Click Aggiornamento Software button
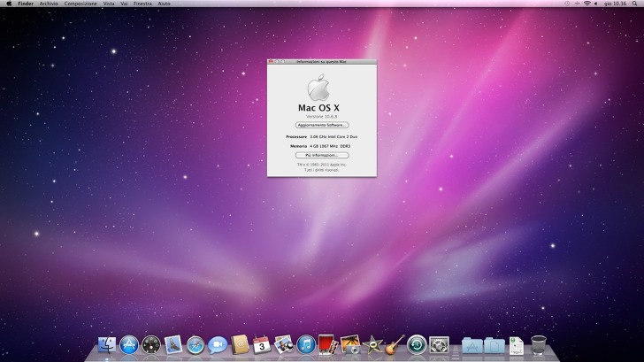This screenshot has height=362, width=644. click(322, 125)
